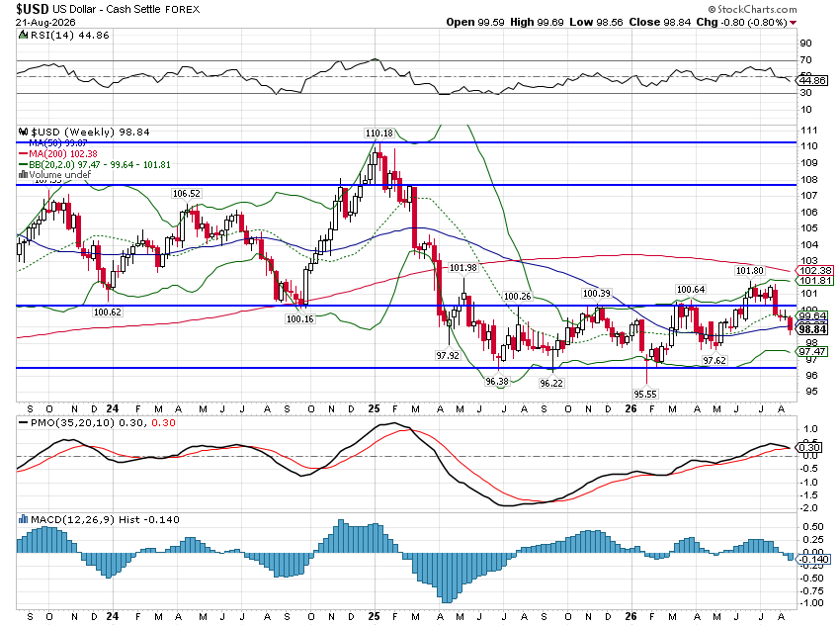
Task: Click the 100.26 high price label
Action: point(518,296)
